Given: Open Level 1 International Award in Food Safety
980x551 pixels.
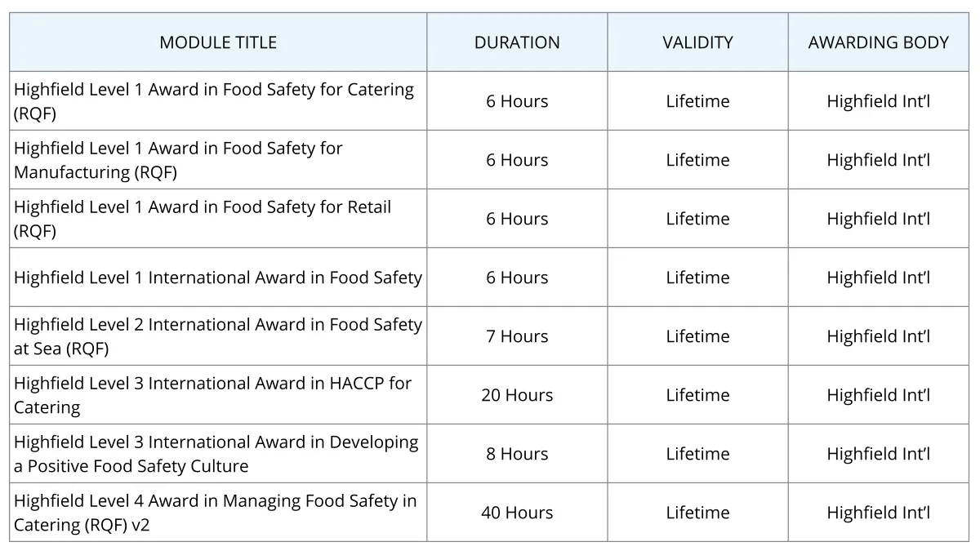Looking at the screenshot, I should pyautogui.click(x=218, y=278).
